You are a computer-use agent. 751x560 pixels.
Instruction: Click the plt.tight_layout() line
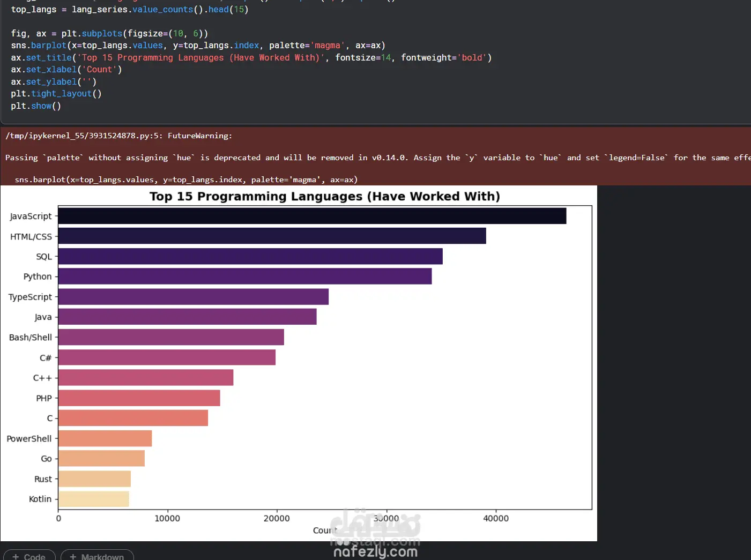[x=56, y=94]
